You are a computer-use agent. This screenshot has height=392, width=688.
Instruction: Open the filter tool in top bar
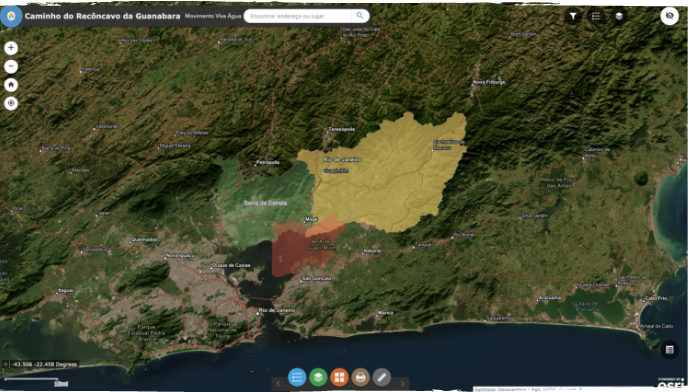tap(573, 16)
